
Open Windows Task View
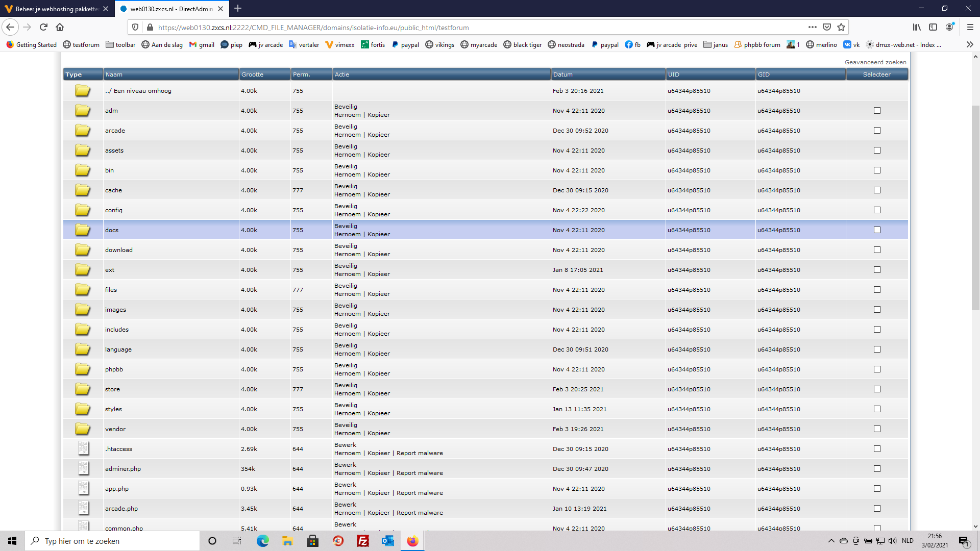(237, 541)
